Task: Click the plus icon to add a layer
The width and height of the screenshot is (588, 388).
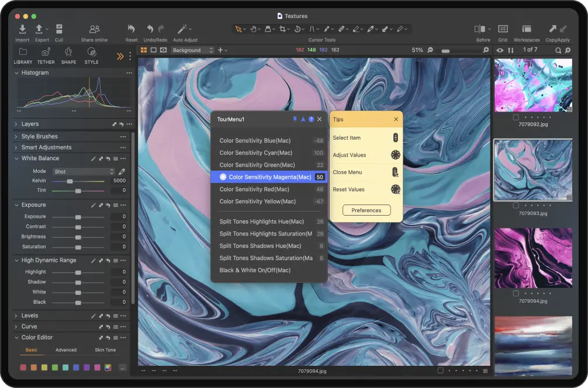Action: click(220, 50)
